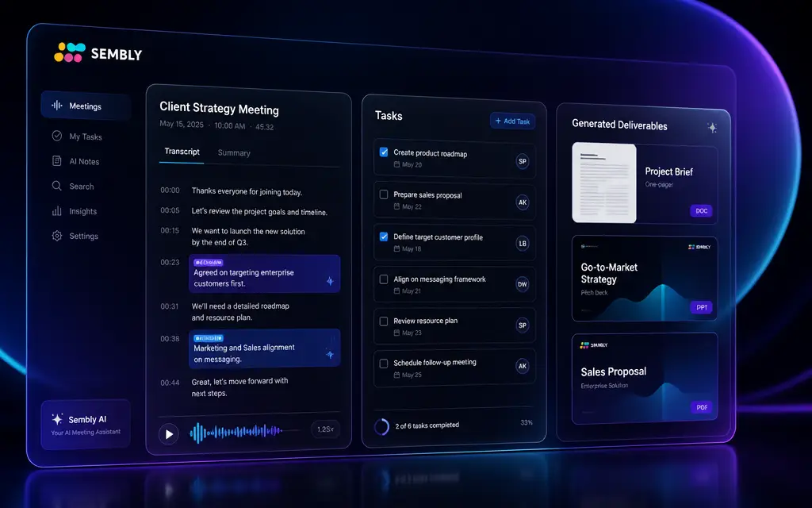Click May 18 due date calendar icon

click(x=396, y=248)
